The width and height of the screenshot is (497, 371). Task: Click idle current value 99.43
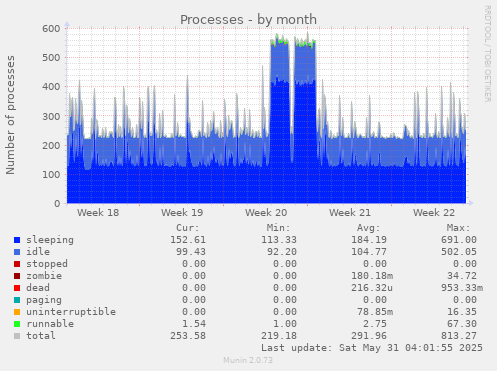[191, 252]
